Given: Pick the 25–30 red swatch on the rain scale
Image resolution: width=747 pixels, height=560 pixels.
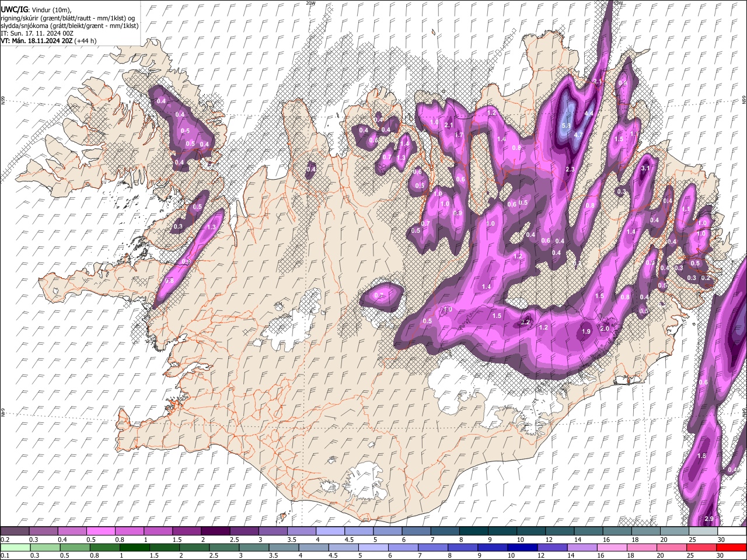Looking at the screenshot, I should tap(702, 547).
